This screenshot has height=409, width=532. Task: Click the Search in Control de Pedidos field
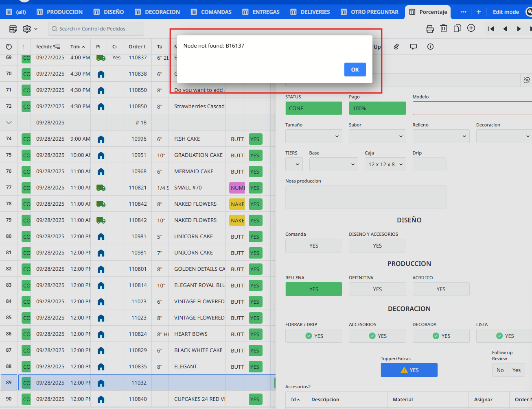[96, 29]
